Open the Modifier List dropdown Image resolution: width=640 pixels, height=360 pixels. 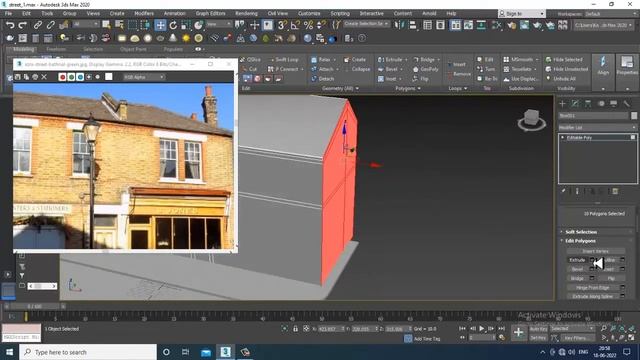tap(598, 128)
